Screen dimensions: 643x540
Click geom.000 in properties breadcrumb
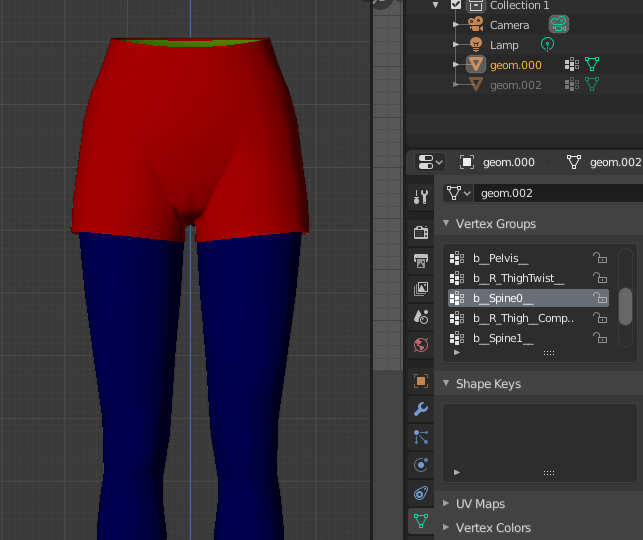click(508, 162)
